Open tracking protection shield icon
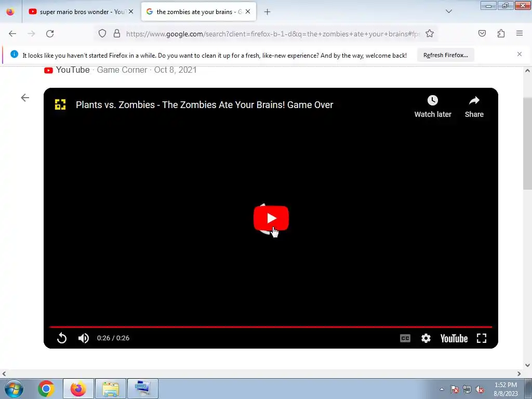Screen dimensions: 532x399 point(102,34)
